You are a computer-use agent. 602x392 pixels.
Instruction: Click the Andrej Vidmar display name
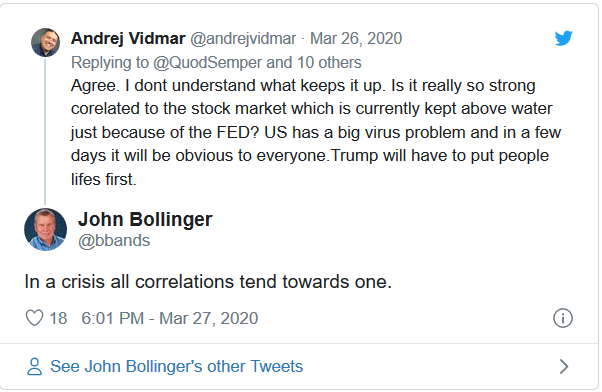click(128, 38)
